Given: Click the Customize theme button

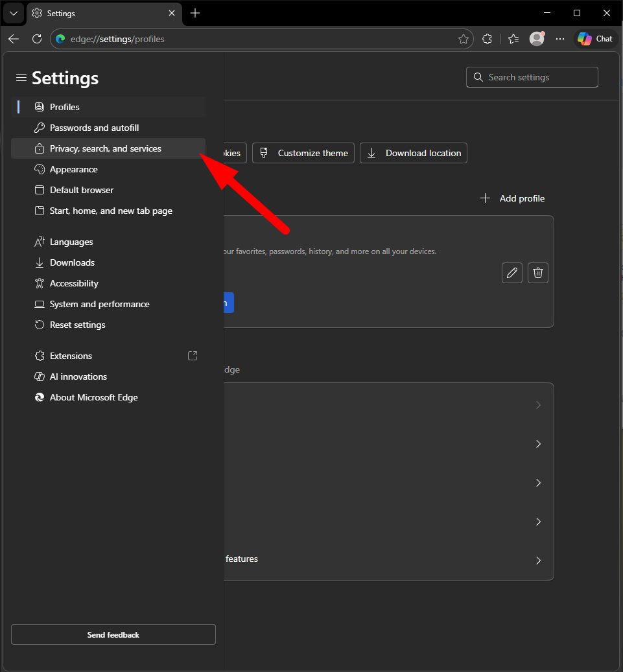Looking at the screenshot, I should [303, 153].
